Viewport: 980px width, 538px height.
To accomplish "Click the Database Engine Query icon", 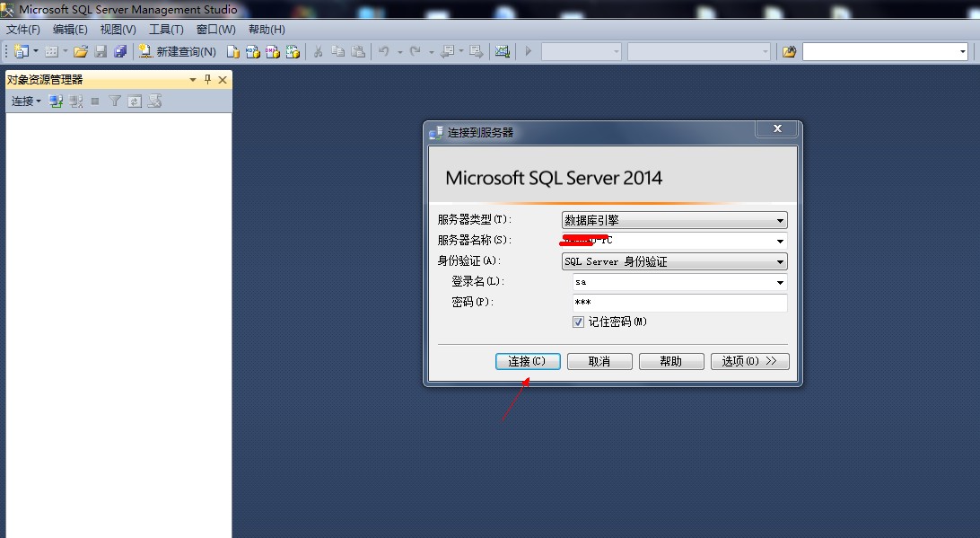I will [x=233, y=51].
